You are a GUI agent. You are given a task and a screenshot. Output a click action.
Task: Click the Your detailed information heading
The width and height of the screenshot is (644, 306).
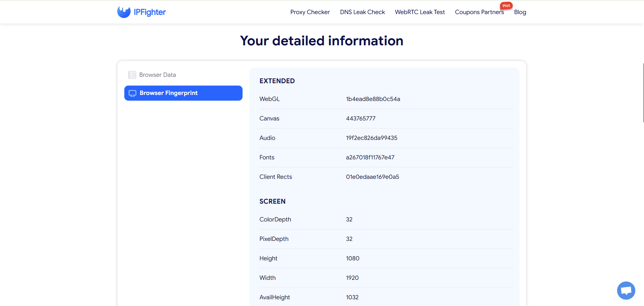pos(321,41)
